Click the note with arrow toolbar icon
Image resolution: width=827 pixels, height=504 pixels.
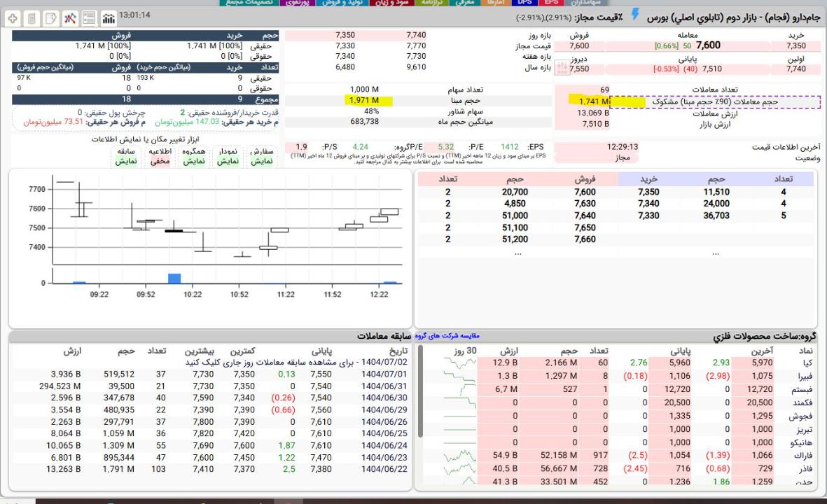(x=51, y=17)
